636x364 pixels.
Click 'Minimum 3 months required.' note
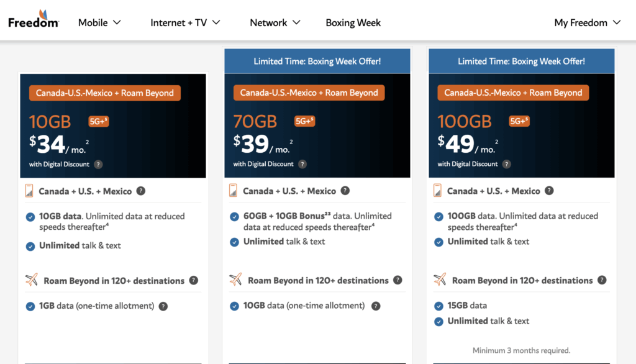[521, 350]
